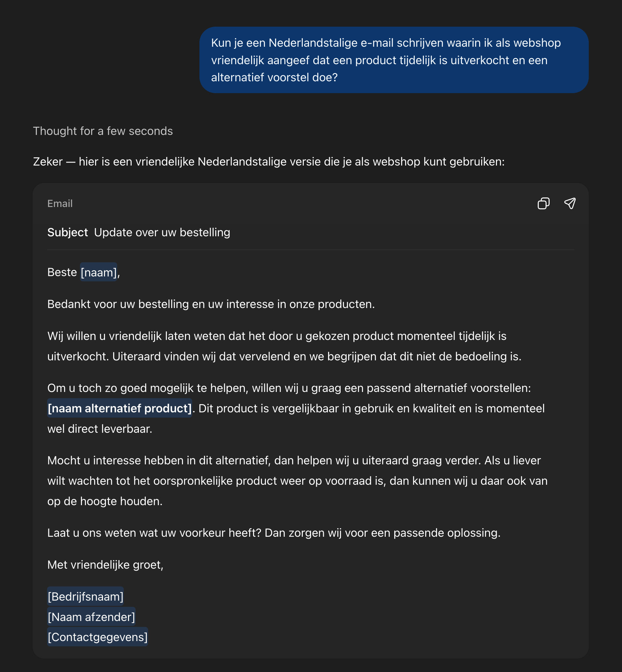Select the [Bedrijfsnaam] placeholder in the signature

pyautogui.click(x=86, y=596)
